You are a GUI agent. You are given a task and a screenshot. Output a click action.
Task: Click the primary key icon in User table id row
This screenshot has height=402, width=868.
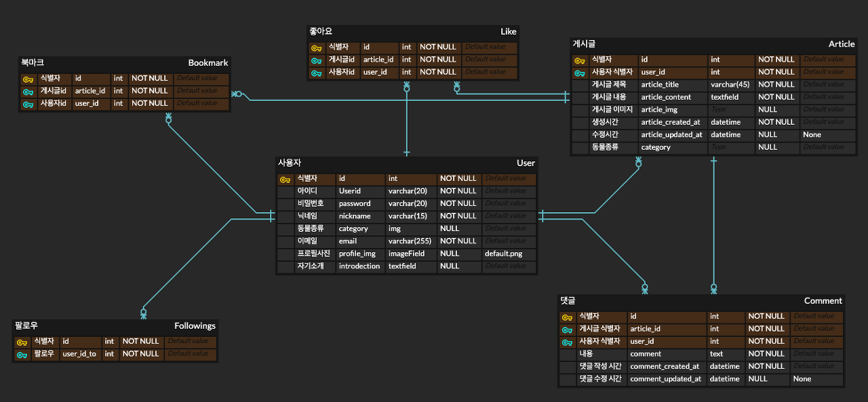tap(285, 180)
